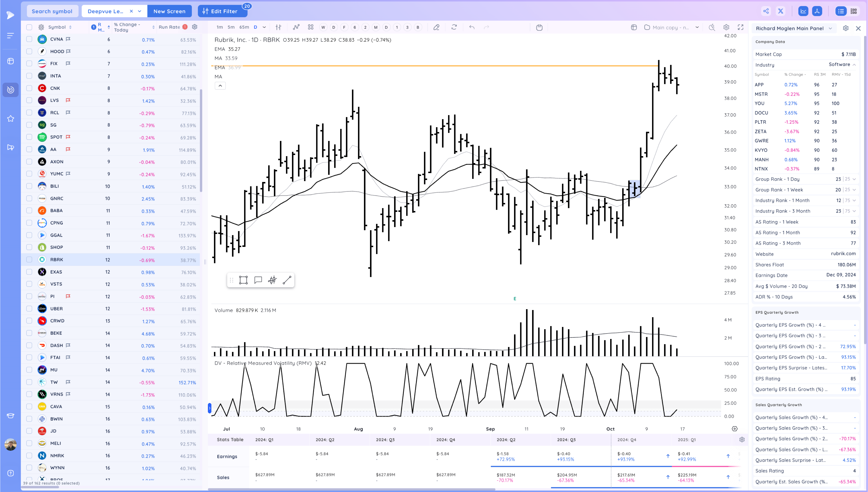The height and width of the screenshot is (492, 868).
Task: Select the trend line drawing tool
Action: pos(287,280)
